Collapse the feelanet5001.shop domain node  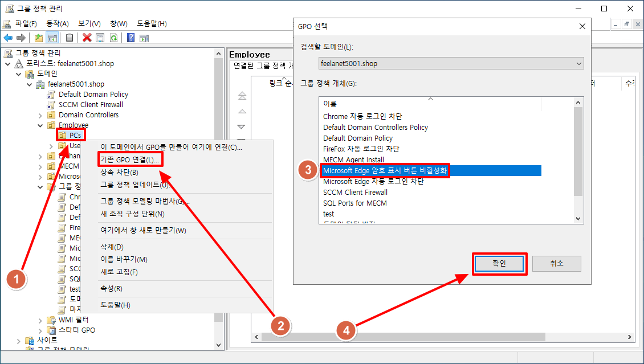29,84
